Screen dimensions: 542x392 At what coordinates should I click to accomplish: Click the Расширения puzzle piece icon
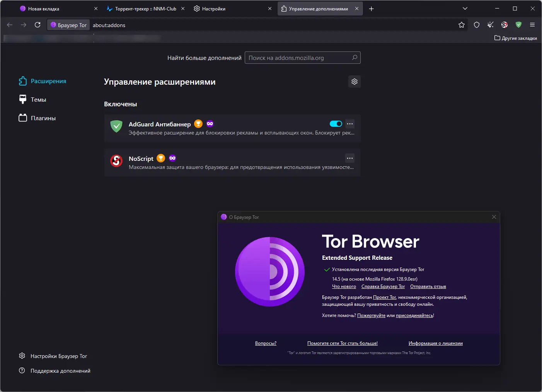[x=23, y=81]
